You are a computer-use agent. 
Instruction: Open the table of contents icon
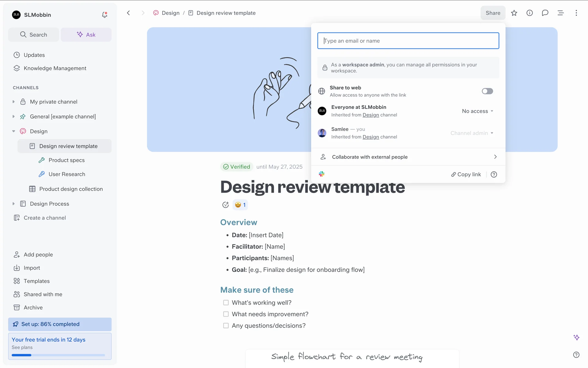(x=560, y=13)
